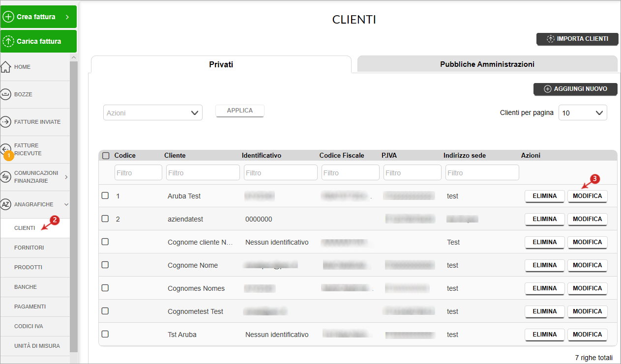Screen dimensions: 621x364
Task: Open Unità di Misura in the sidebar
Action: coord(35,346)
